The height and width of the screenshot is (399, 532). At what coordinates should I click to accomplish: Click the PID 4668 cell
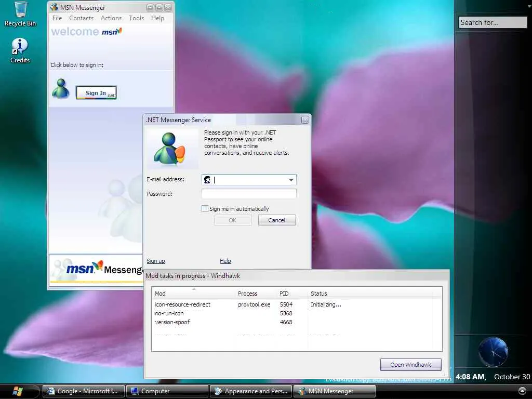click(286, 322)
